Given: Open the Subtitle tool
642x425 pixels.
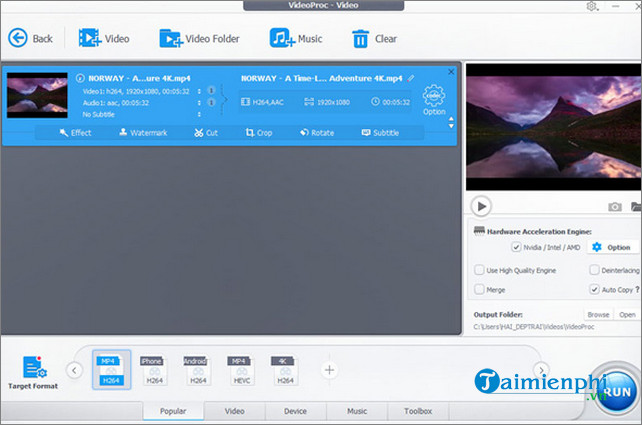Looking at the screenshot, I should (380, 133).
